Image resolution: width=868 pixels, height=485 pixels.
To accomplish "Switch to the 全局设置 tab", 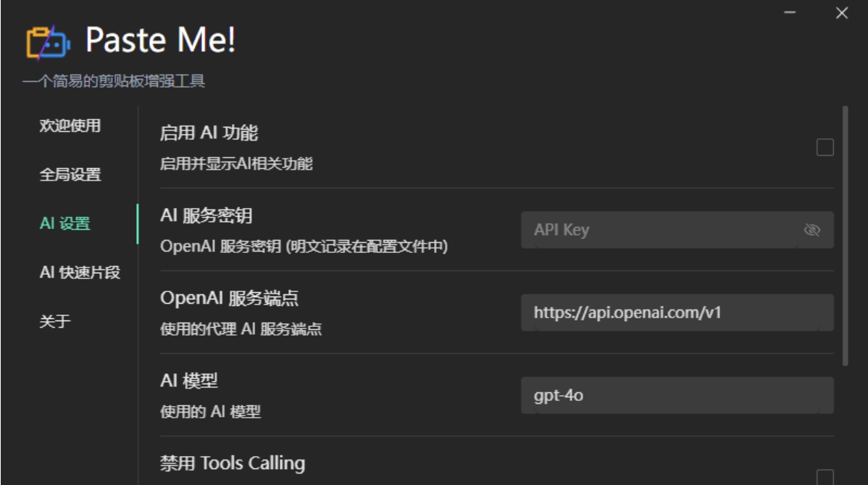I will (x=70, y=175).
